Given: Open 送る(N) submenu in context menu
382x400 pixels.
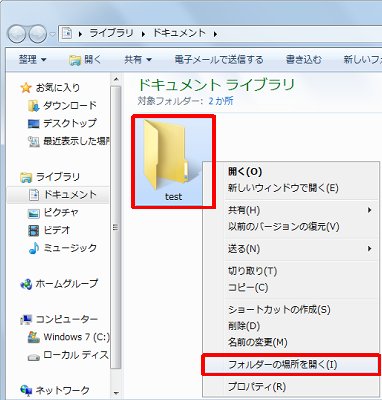Looking at the screenshot, I should (291, 249).
